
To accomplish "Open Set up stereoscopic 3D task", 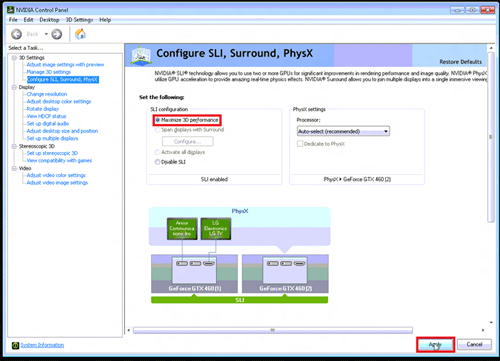I will click(x=52, y=153).
